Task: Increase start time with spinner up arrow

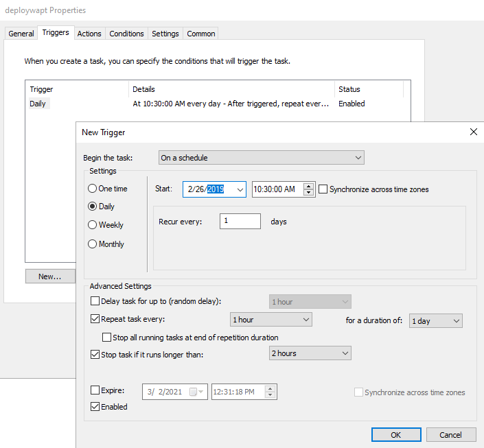Action: pyautogui.click(x=309, y=186)
